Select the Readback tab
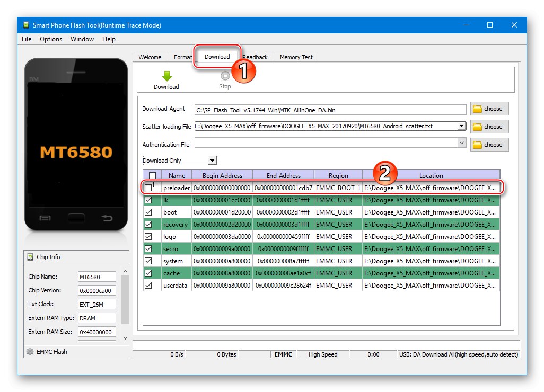The image size is (544, 392). pyautogui.click(x=255, y=57)
